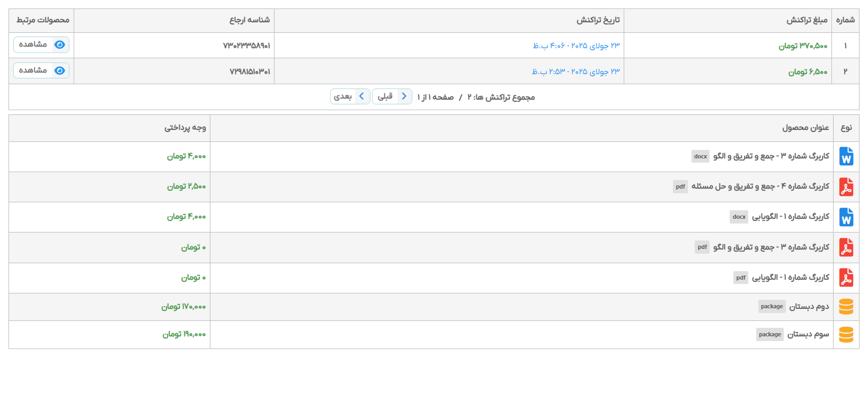This screenshot has width=868, height=393.
Task: Click the تاریخ تراکنش column header
Action: [598, 20]
